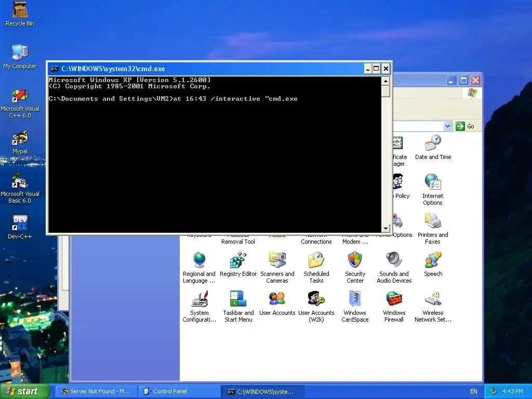This screenshot has width=532, height=399.
Task: Open the Recycle Bin desktop icon
Action: [20, 14]
